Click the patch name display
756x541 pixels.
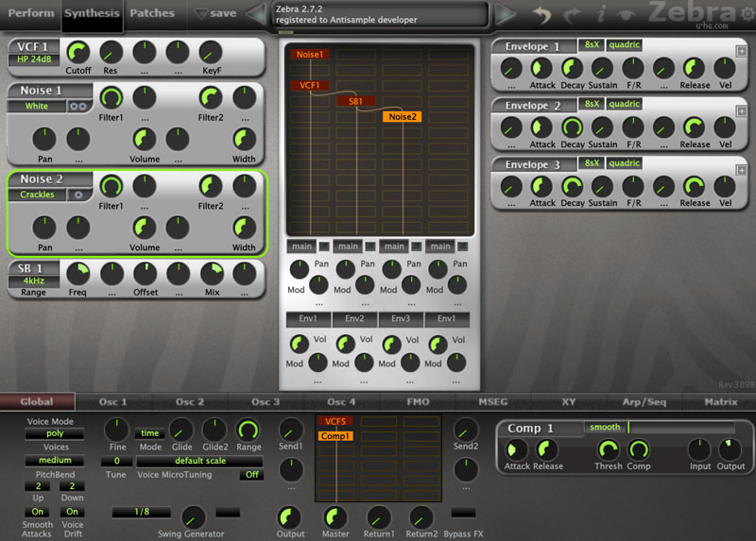[381, 14]
